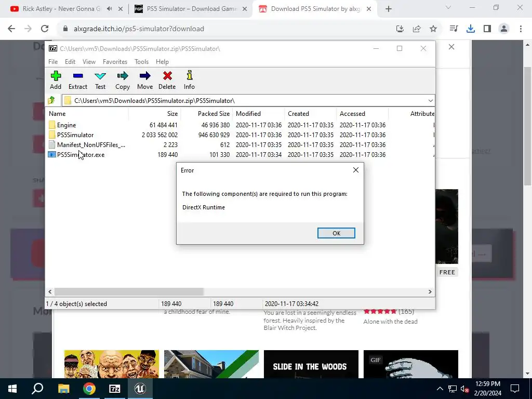
Task: Open Chrome media controls icon
Action: (454, 29)
